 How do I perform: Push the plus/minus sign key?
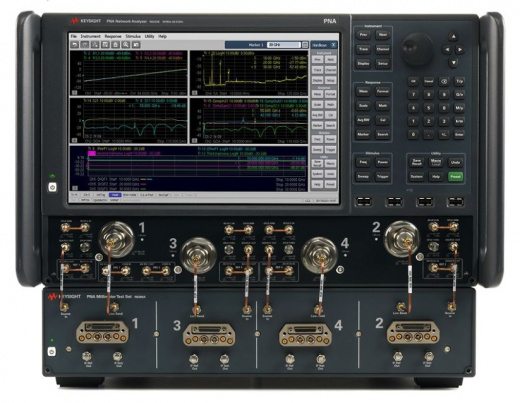pyautogui.click(x=444, y=135)
